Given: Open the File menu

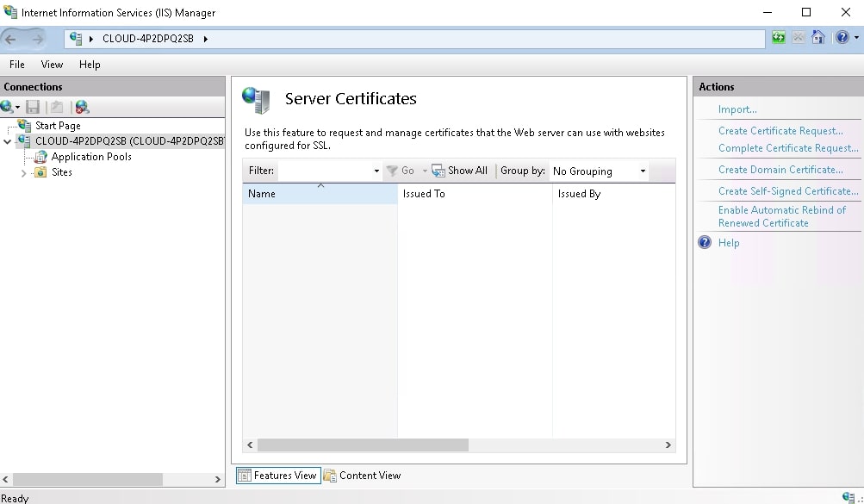Looking at the screenshot, I should tap(17, 65).
